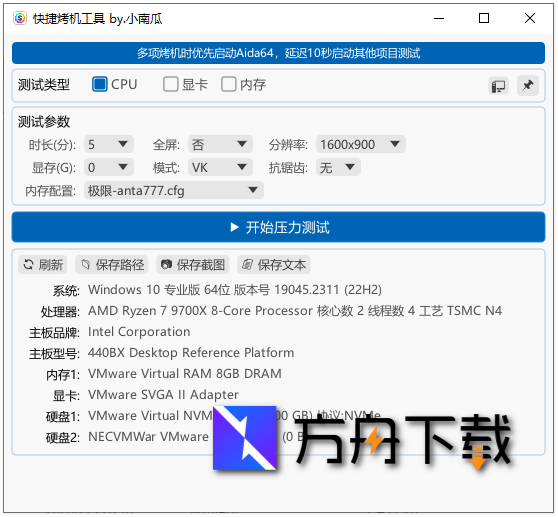This screenshot has height=517, width=558.
Task: Open the 分辨率 1600x900 dropdown
Action: (360, 144)
